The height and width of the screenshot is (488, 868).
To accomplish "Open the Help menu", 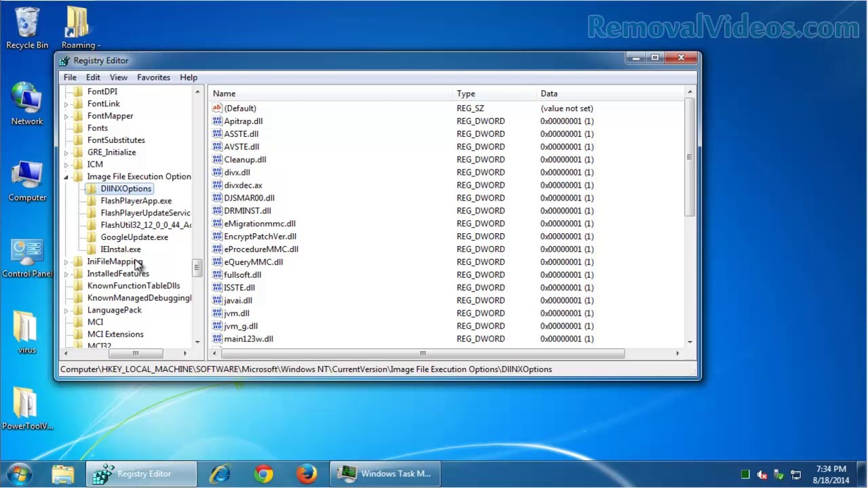I will pos(189,77).
